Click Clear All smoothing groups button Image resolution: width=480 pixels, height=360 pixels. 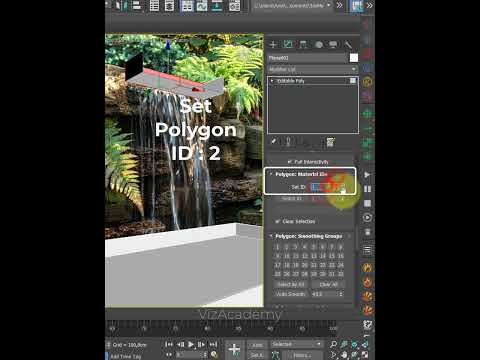(328, 284)
